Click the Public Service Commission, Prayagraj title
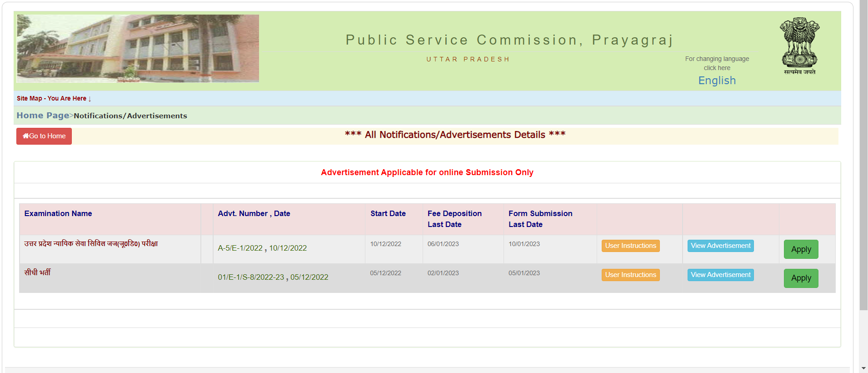The image size is (868, 373). 509,40
